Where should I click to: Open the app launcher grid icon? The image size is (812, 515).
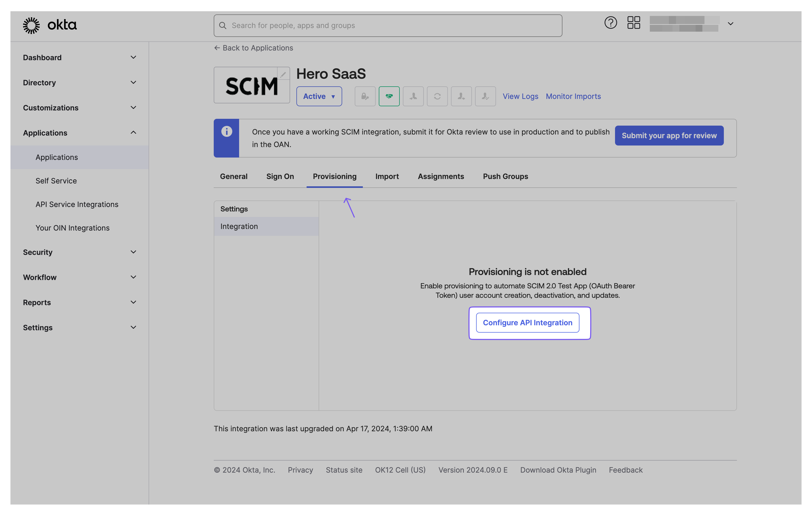point(633,23)
